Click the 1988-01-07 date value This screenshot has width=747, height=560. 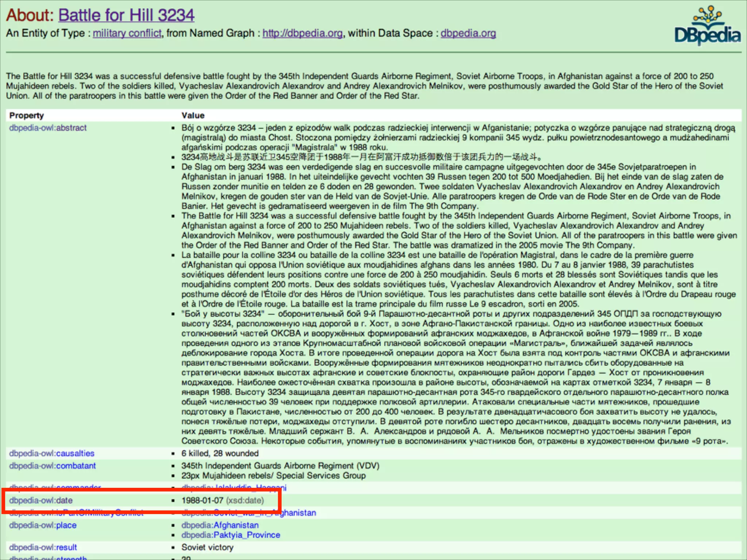(x=202, y=500)
